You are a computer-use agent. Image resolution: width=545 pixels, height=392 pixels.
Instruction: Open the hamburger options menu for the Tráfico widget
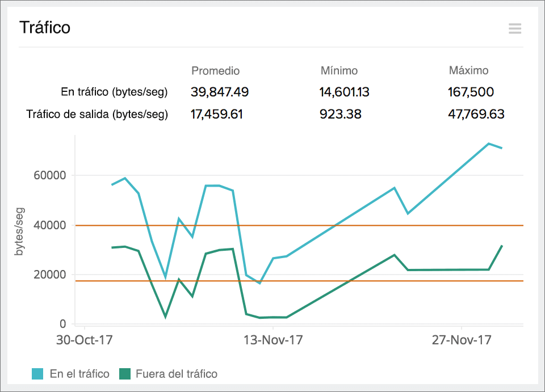coord(515,28)
